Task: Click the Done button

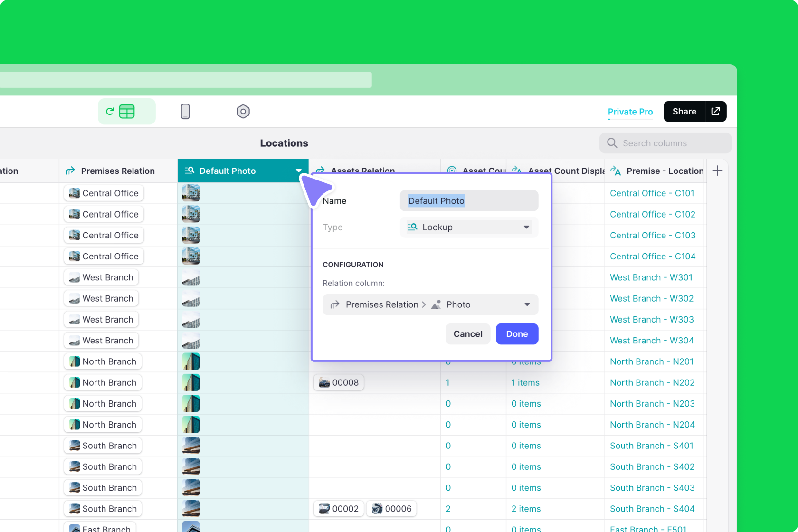Action: click(x=517, y=334)
